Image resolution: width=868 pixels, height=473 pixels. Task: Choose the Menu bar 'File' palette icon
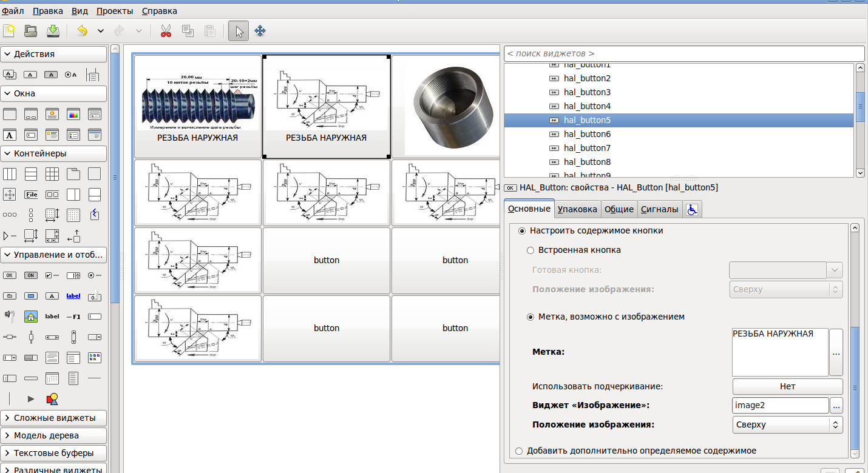click(31, 195)
